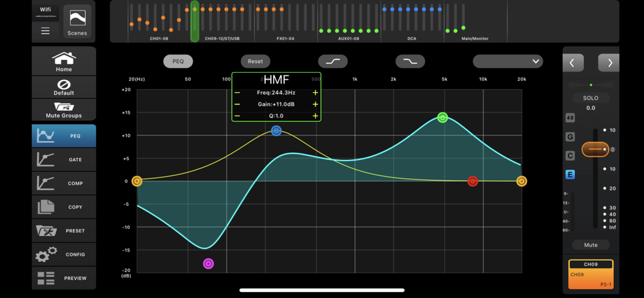Toggle the PEQ enable button
The height and width of the screenshot is (298, 644).
(x=178, y=61)
